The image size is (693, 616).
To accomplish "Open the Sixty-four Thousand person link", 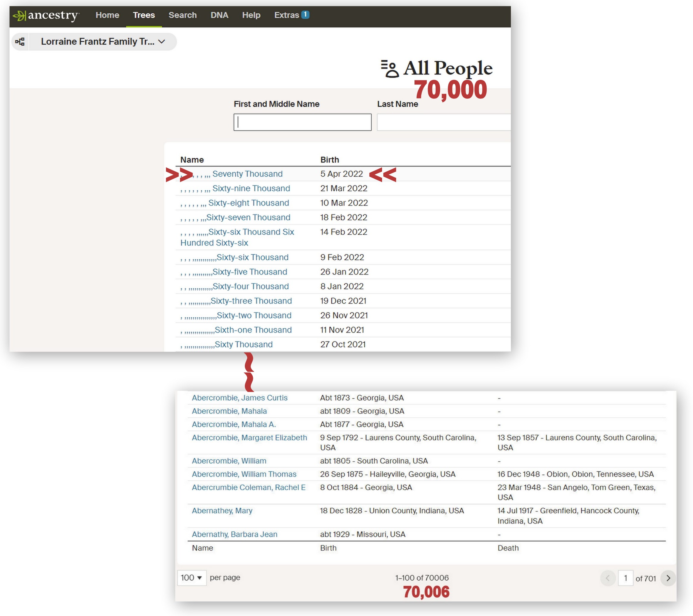I will pos(250,286).
